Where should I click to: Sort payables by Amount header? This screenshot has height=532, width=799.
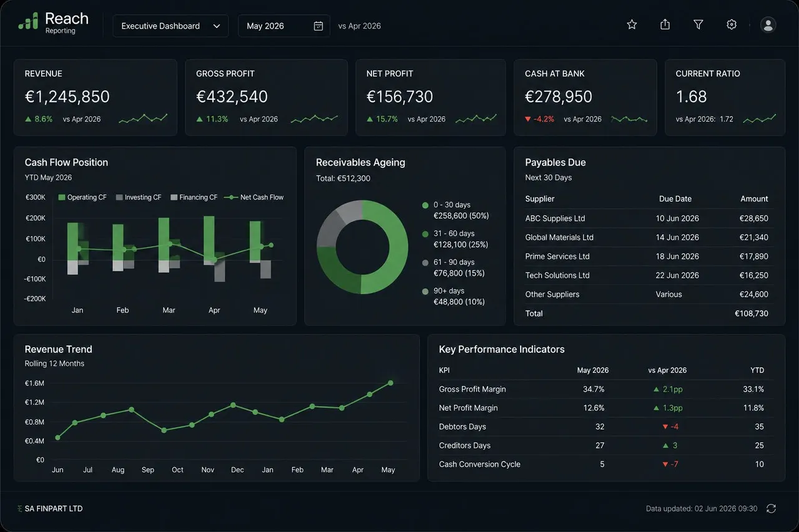pos(754,199)
